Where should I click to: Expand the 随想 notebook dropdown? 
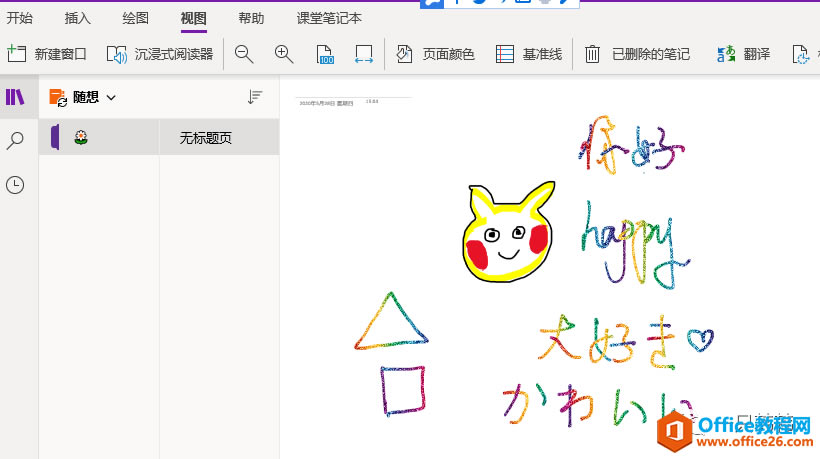(x=110, y=98)
